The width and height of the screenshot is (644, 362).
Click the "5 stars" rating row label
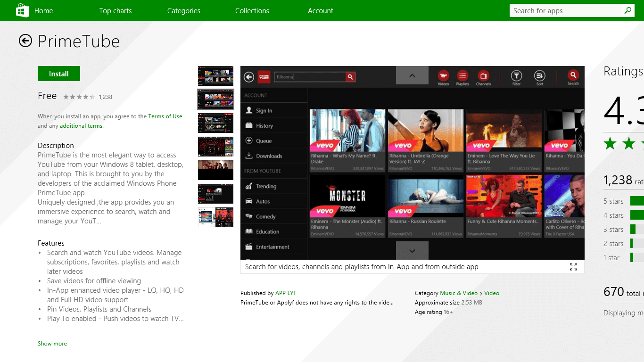coord(613,201)
